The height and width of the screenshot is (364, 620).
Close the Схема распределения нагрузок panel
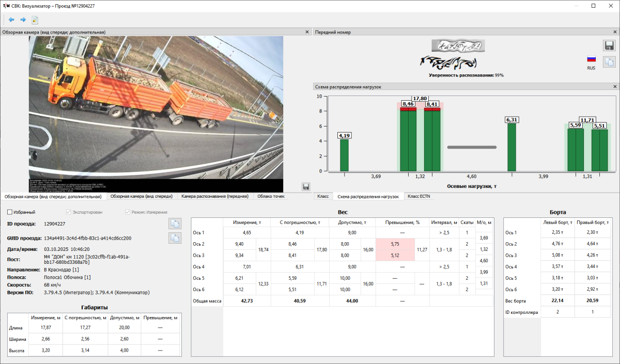coord(615,87)
